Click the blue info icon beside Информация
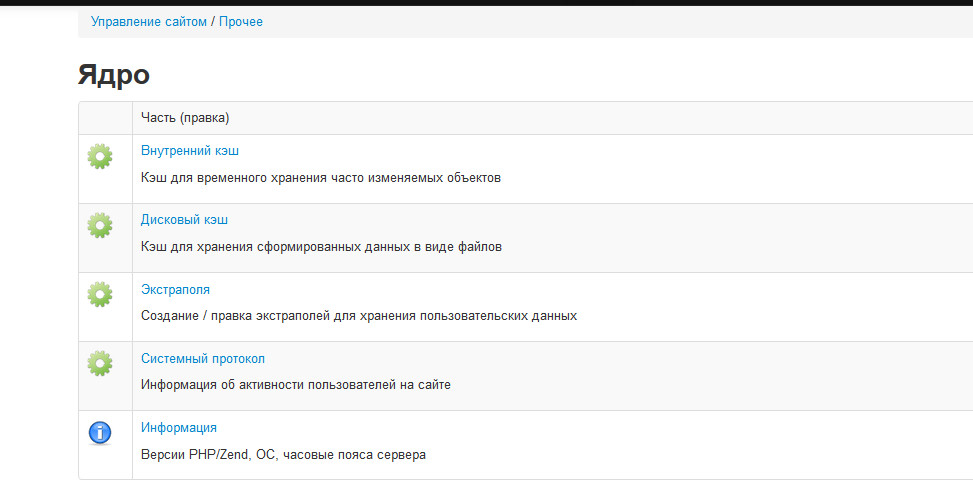973x491 pixels. coord(100,432)
